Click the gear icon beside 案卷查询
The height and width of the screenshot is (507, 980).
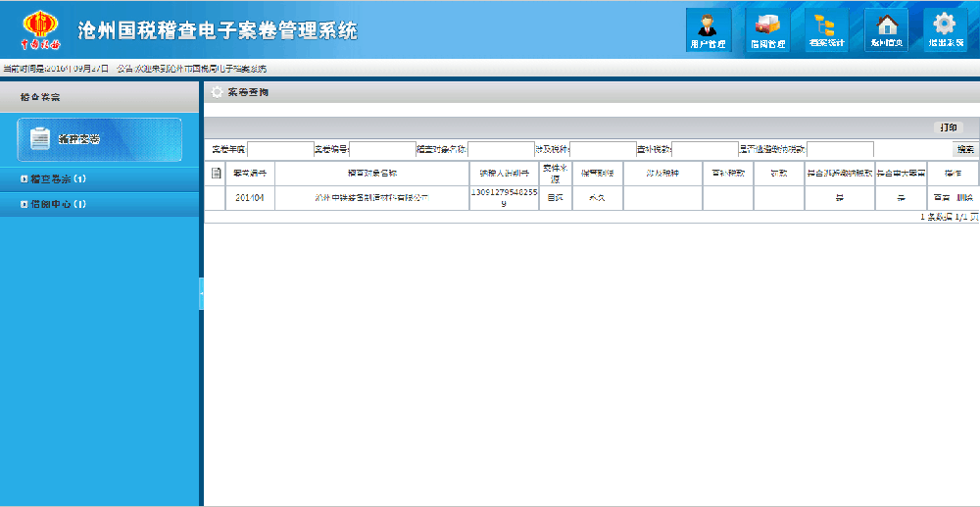tap(217, 92)
